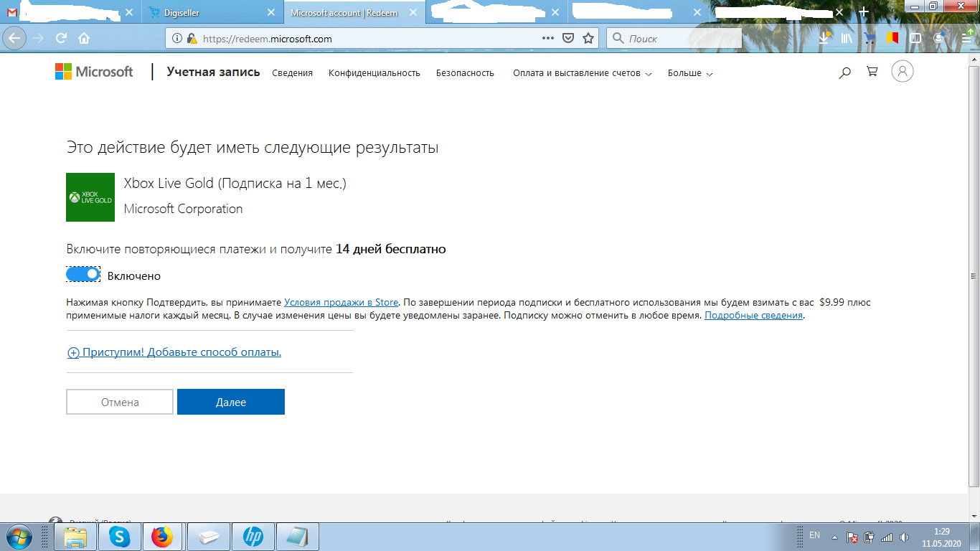980x551 pixels.
Task: Switch to the Digiseller tab
Action: coord(212,13)
